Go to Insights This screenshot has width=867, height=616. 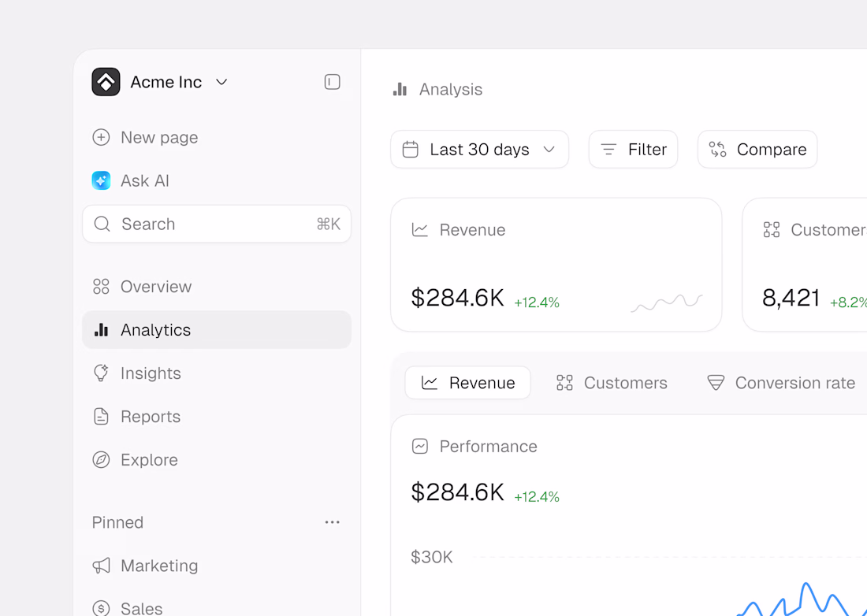tap(136, 373)
